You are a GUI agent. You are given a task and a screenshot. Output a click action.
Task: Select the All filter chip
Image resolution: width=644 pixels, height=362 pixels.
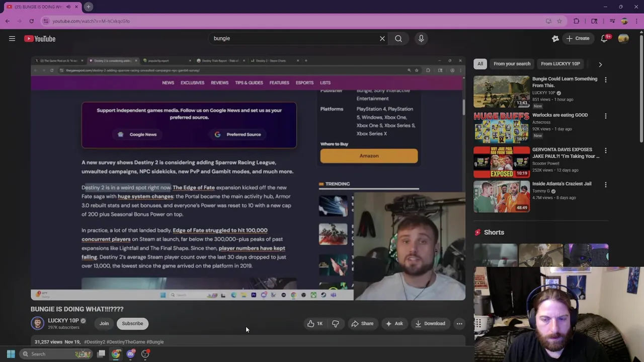click(480, 64)
